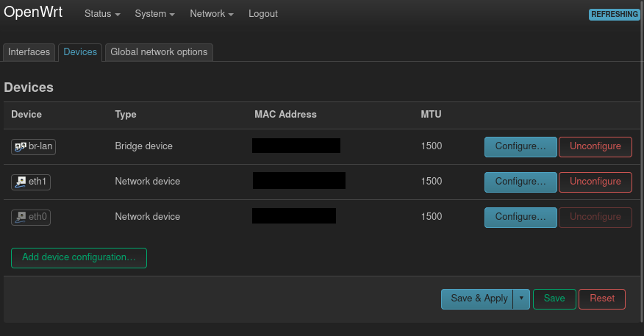This screenshot has width=644, height=336.
Task: Click the Type column header
Action: [126, 114]
